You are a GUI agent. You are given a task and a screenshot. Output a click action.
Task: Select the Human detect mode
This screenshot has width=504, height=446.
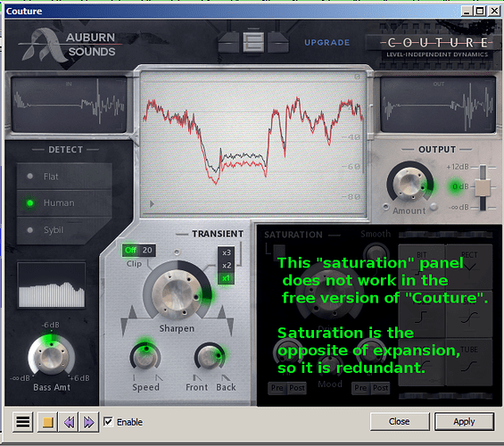[x=64, y=203]
